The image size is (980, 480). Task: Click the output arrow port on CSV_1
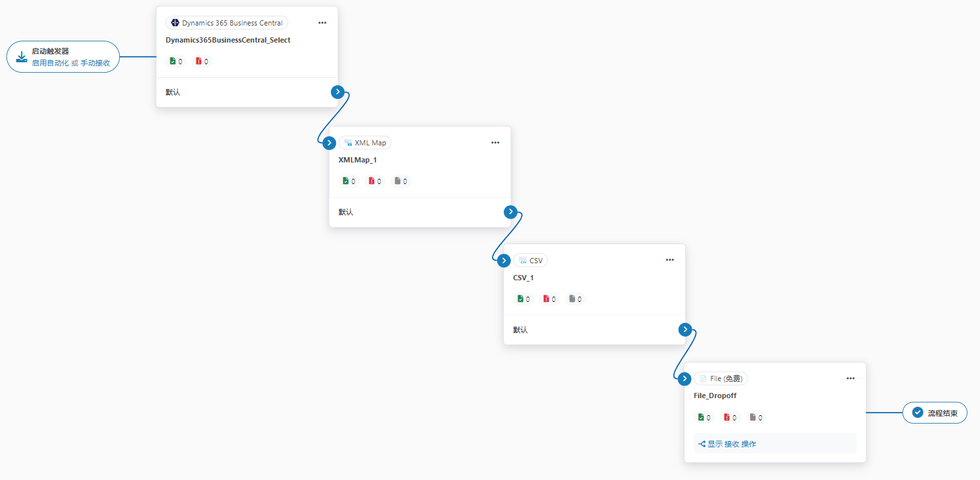coord(685,329)
